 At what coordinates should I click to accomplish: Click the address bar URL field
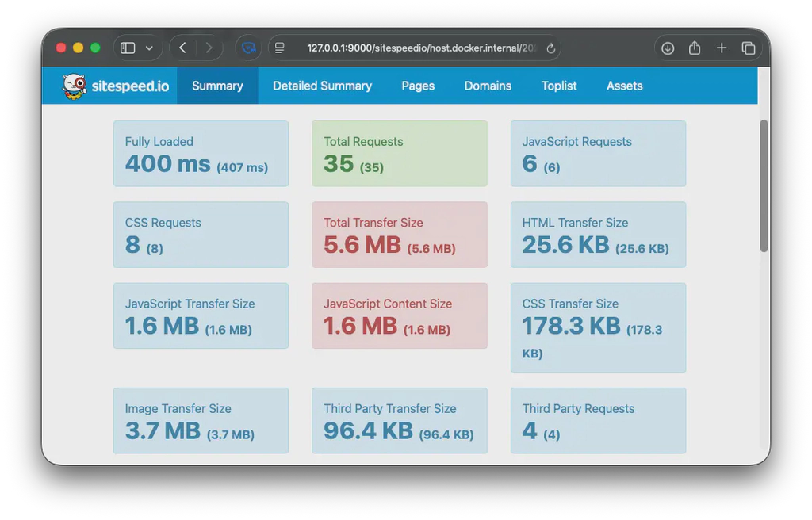[x=420, y=48]
